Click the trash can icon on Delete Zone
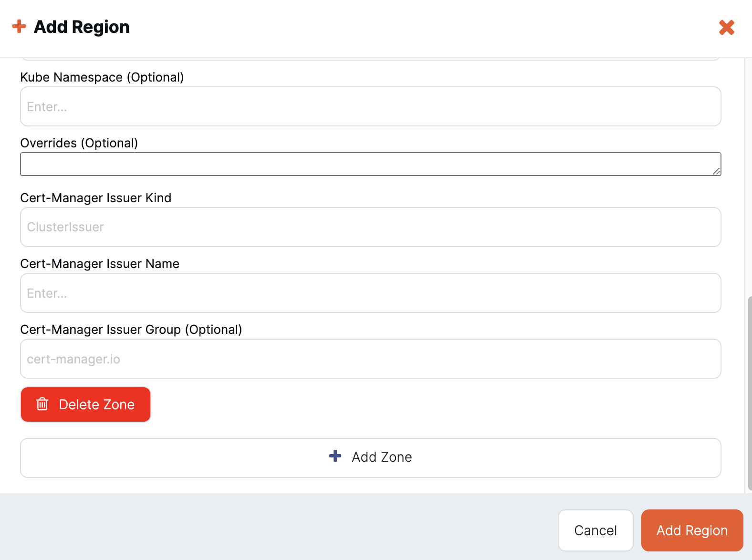Viewport: 752px width, 560px height. click(42, 404)
